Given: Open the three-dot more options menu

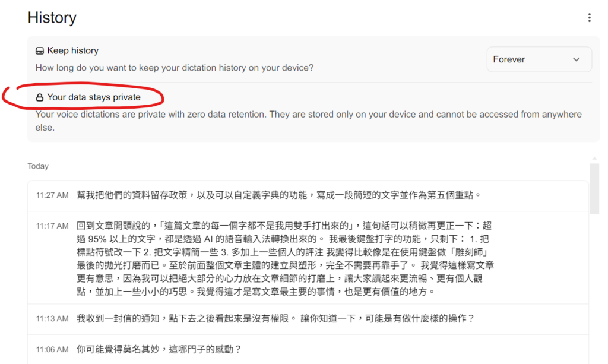Looking at the screenshot, I should click(589, 18).
